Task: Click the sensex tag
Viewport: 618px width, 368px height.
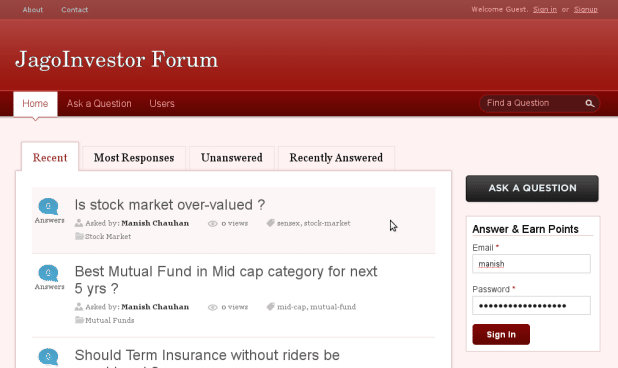Action: click(x=288, y=223)
